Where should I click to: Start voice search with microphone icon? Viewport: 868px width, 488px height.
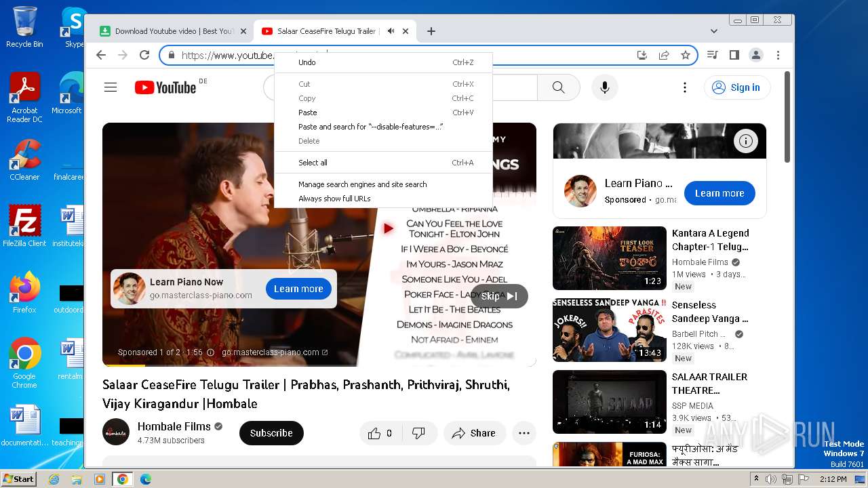[x=605, y=87]
